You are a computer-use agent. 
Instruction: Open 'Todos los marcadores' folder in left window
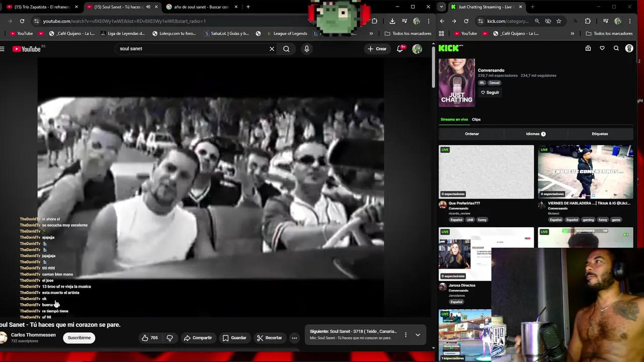point(408,34)
